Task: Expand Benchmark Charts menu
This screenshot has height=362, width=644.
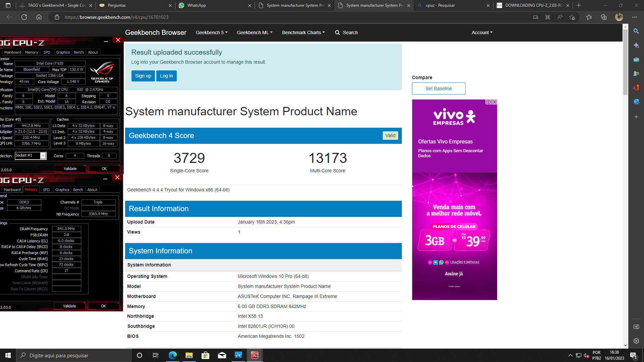Action: (303, 33)
